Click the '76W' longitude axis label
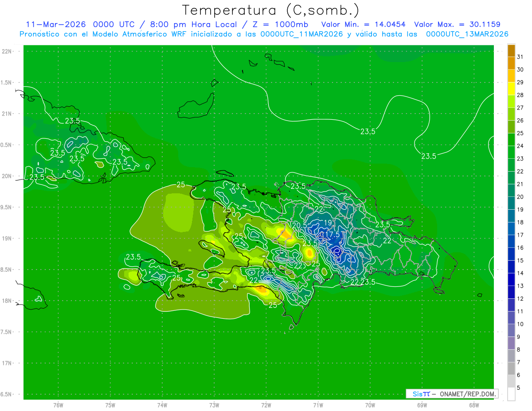This screenshot has height=411, width=532. tap(58, 405)
